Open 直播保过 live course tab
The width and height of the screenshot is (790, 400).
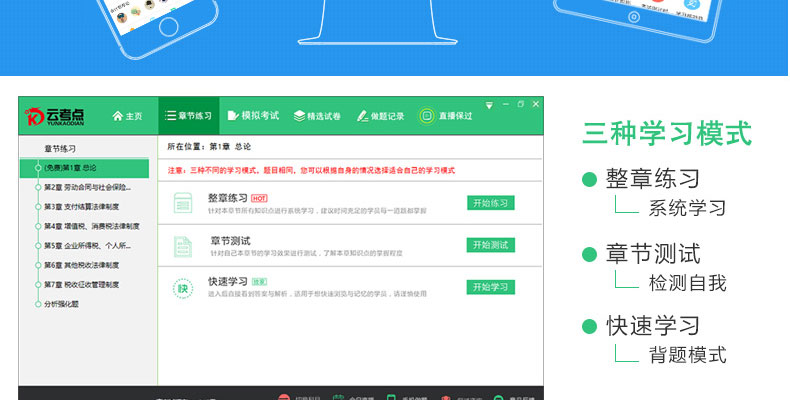(446, 116)
